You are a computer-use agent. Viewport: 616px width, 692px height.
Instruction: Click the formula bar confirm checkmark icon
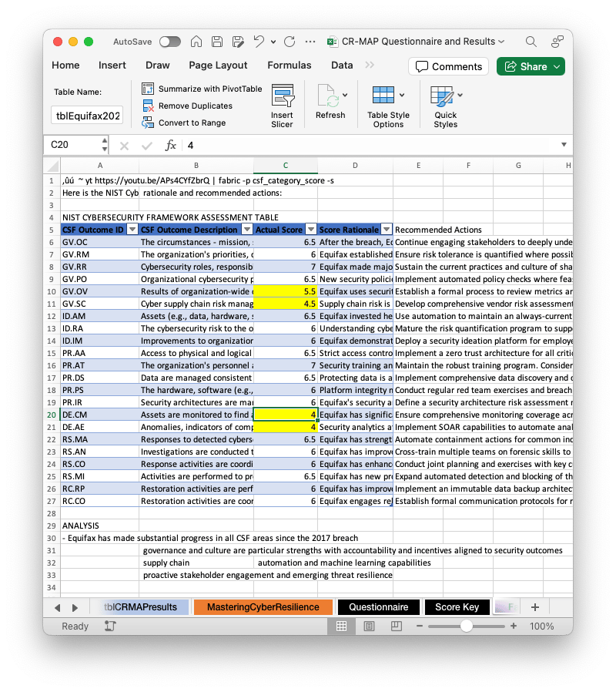pos(147,146)
